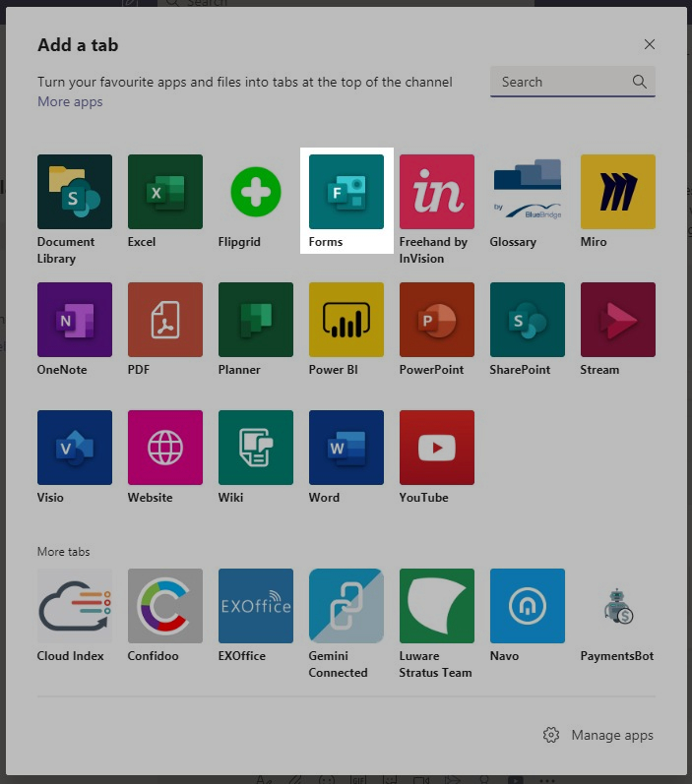Pick the PaymentsBot app
The height and width of the screenshot is (784, 692).
617,606
